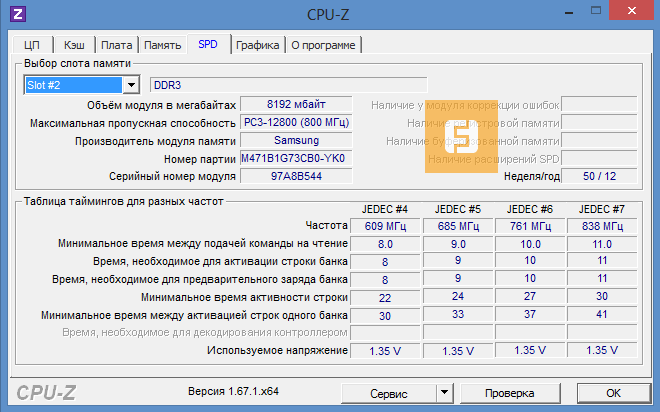Image resolution: width=660 pixels, height=412 pixels.
Task: Click the part number field M471B1G73CB0-YK0
Action: [295, 158]
